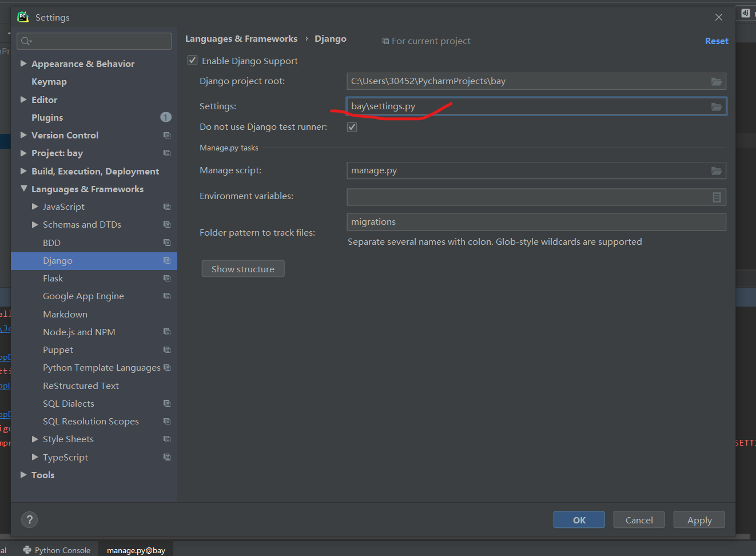Click the PyCharm logo in the Settings titlebar
Image resolution: width=756 pixels, height=556 pixels.
click(22, 17)
